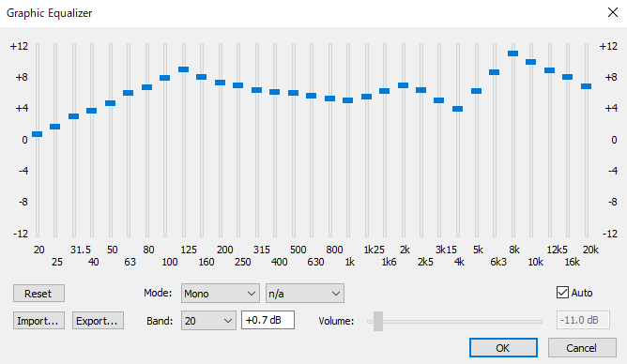Screen dimensions: 627x364
Task: Click the 500 Hz band slider handle
Action: point(294,93)
